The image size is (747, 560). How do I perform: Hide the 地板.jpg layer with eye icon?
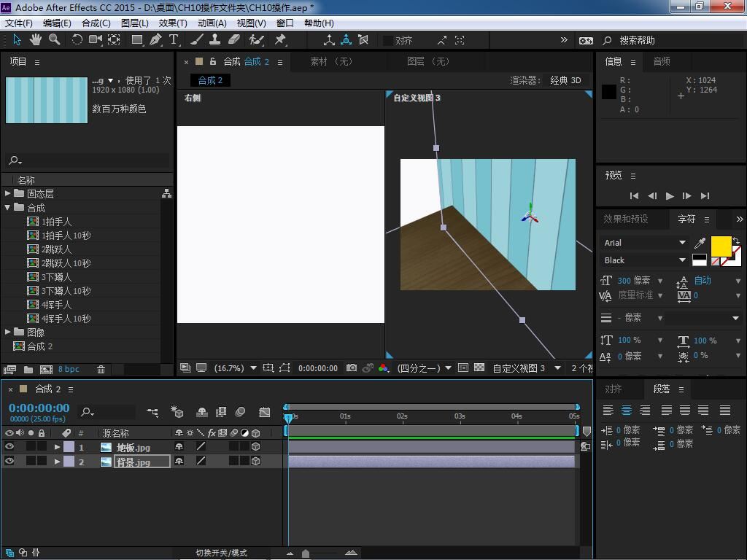pyautogui.click(x=9, y=447)
